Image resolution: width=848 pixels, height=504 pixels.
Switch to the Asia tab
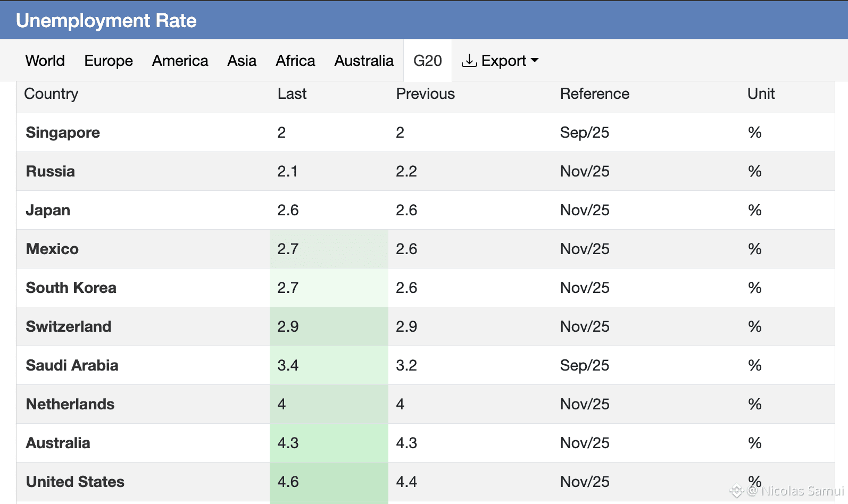click(242, 61)
